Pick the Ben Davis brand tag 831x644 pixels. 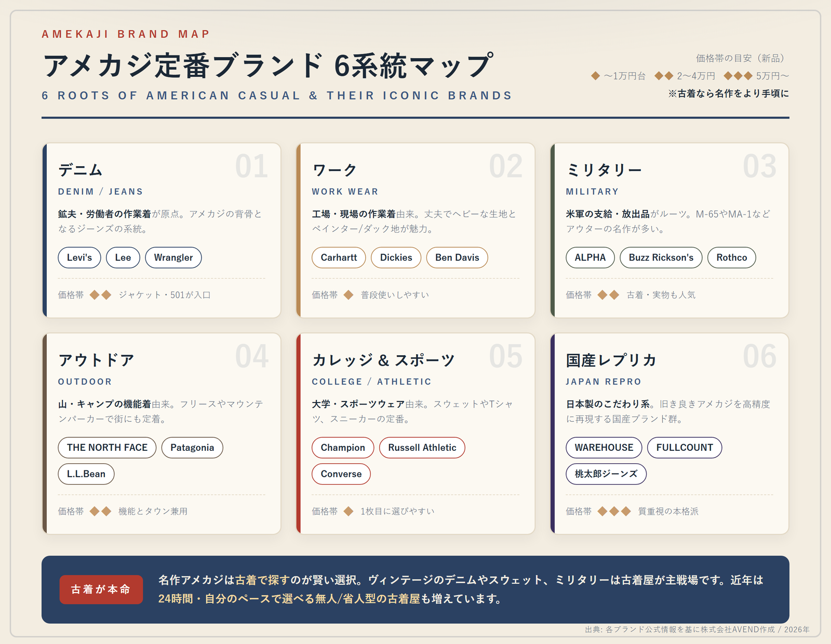click(x=457, y=258)
